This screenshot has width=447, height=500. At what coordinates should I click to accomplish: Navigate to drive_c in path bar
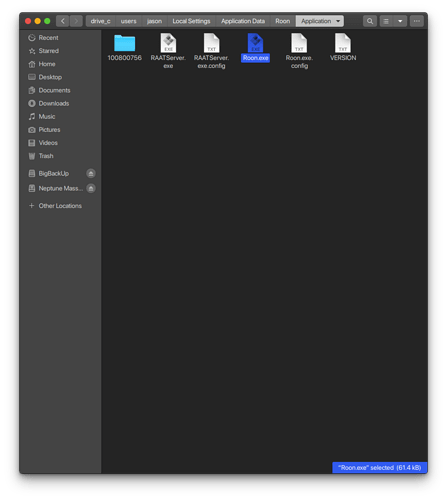pyautogui.click(x=100, y=21)
